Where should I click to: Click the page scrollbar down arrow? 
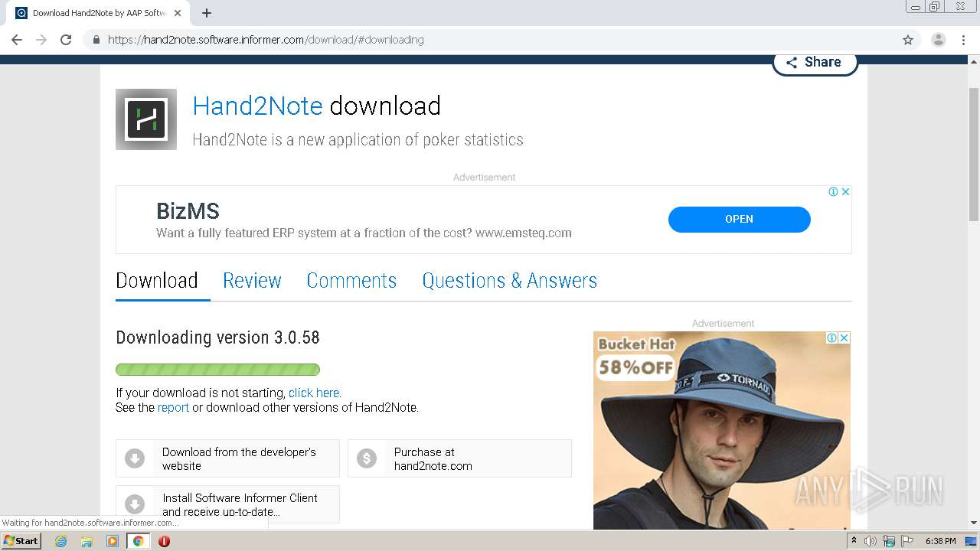click(973, 523)
